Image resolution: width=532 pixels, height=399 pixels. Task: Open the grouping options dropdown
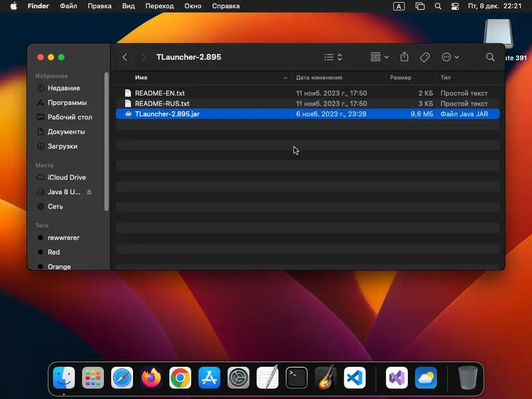379,57
